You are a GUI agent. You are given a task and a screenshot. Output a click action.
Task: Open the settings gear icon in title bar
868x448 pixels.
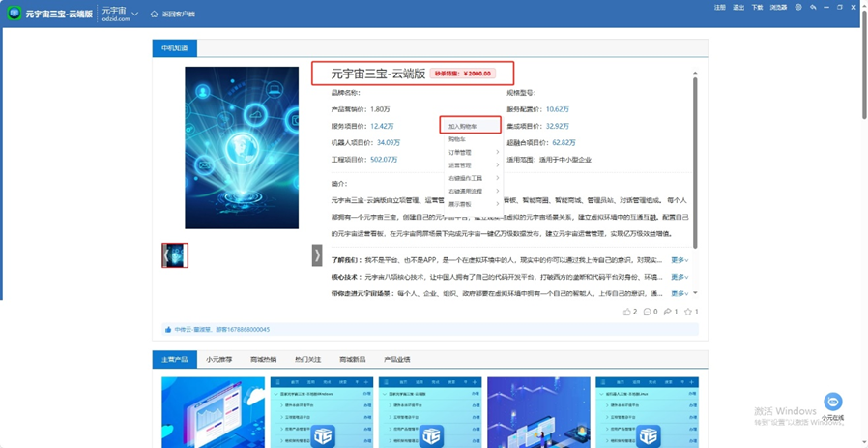click(798, 7)
